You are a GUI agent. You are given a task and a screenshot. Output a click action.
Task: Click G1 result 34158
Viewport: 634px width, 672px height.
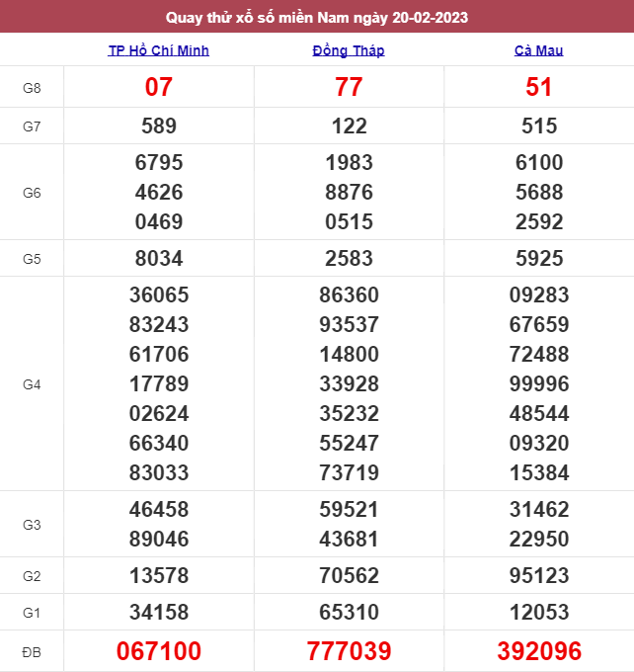(x=158, y=612)
